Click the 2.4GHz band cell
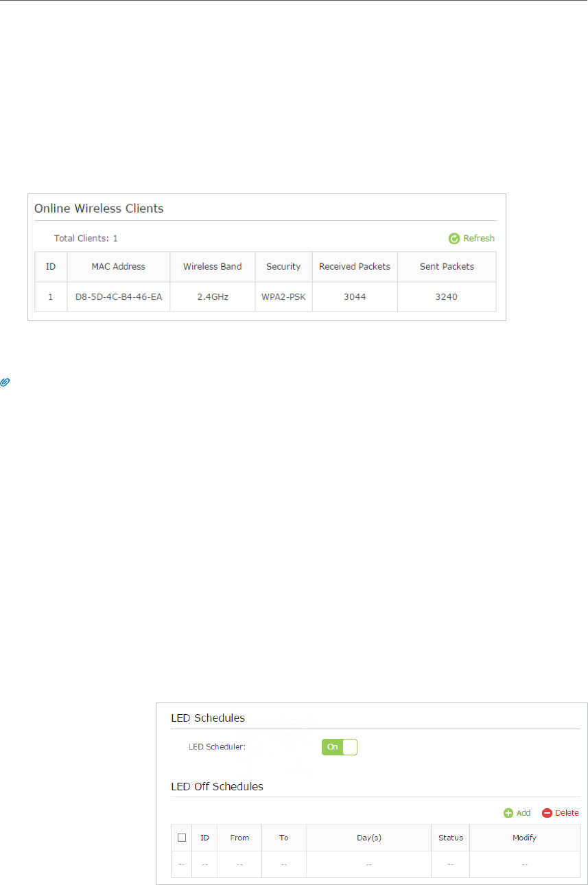Image resolution: width=588 pixels, height=885 pixels. point(213,297)
